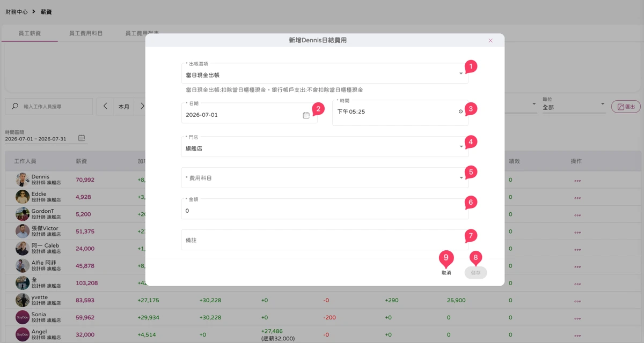
Task: Open more actions for Eddie row
Action: (577, 197)
